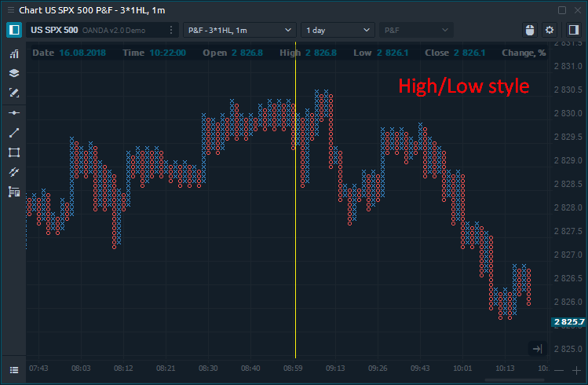Zoom out with the minus button
Screen dimensions: 588x385
[x=558, y=370]
